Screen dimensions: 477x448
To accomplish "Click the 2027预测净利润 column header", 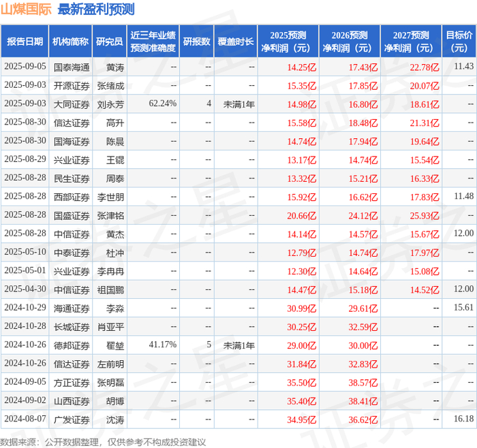I will (x=411, y=42).
